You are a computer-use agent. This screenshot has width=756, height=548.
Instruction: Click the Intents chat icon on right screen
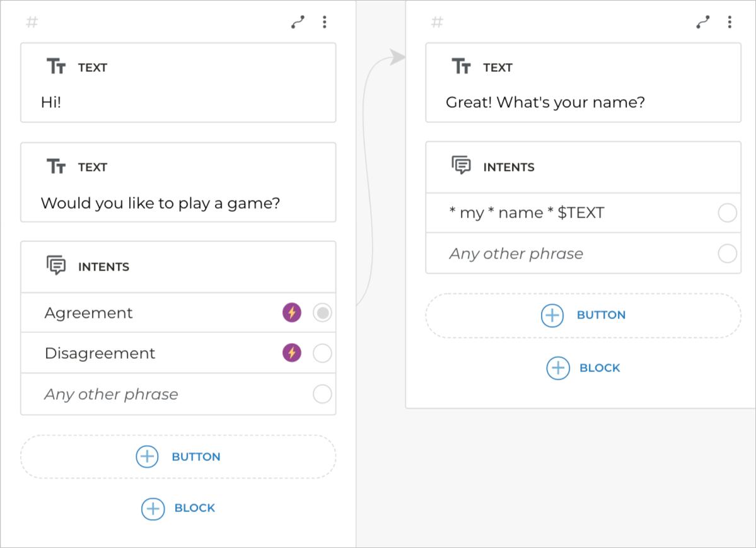pos(462,166)
